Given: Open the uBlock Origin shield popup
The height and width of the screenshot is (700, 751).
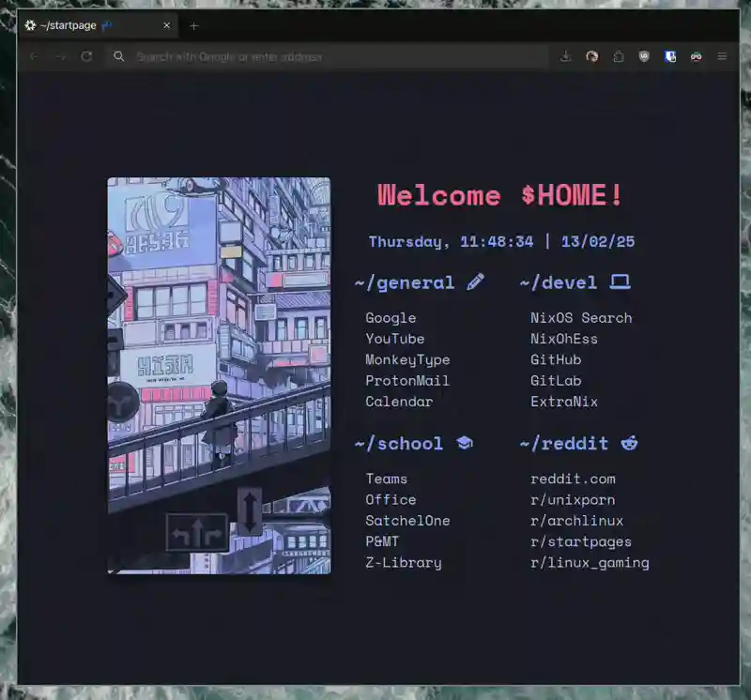Looking at the screenshot, I should [644, 56].
